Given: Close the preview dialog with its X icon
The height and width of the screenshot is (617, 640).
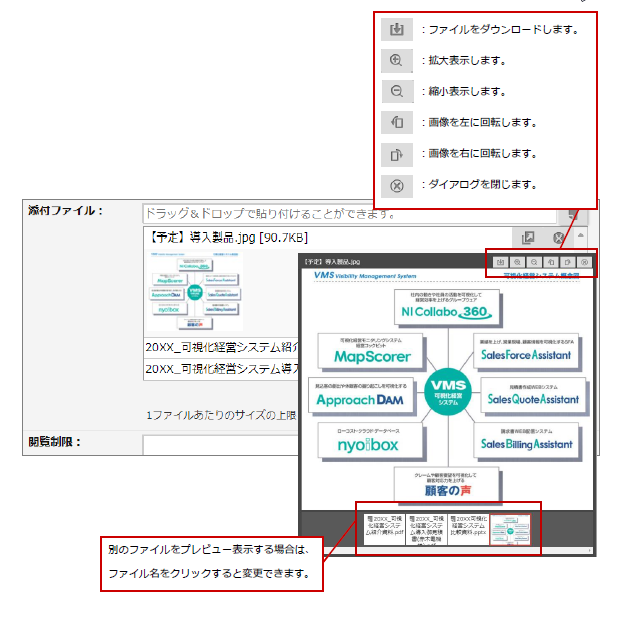Looking at the screenshot, I should [584, 262].
